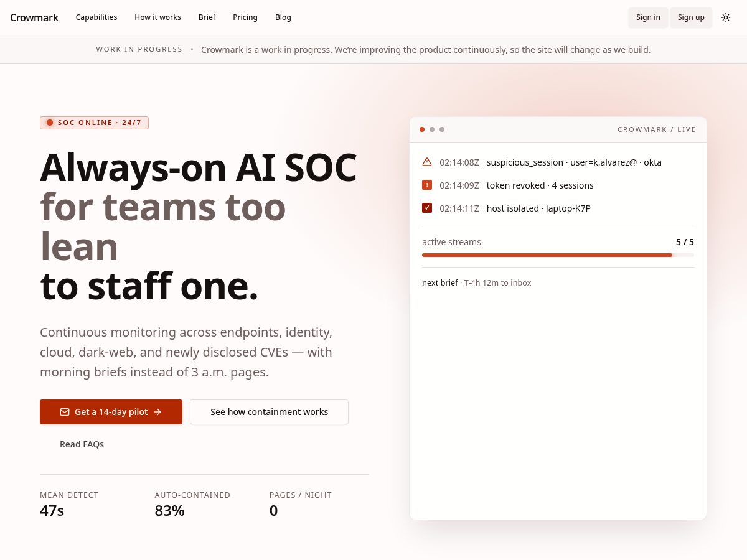Click the arrow icon in the pilot button
Viewport: 747px width, 560px height.
(157, 412)
